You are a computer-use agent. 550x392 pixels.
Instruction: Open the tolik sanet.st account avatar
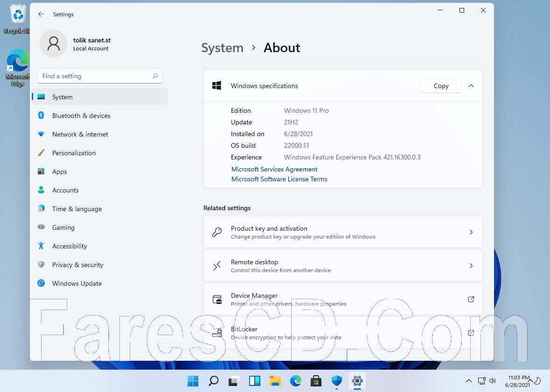click(54, 43)
